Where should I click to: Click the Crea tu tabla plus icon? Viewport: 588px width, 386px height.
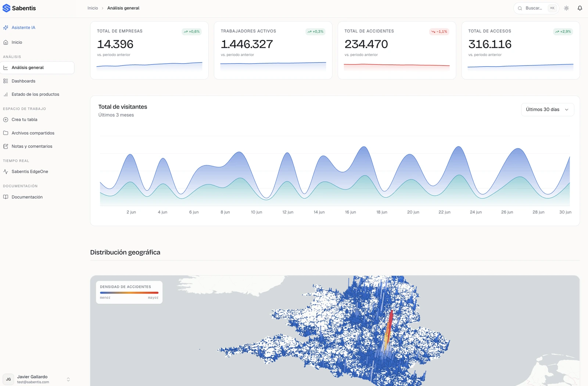[6, 120]
